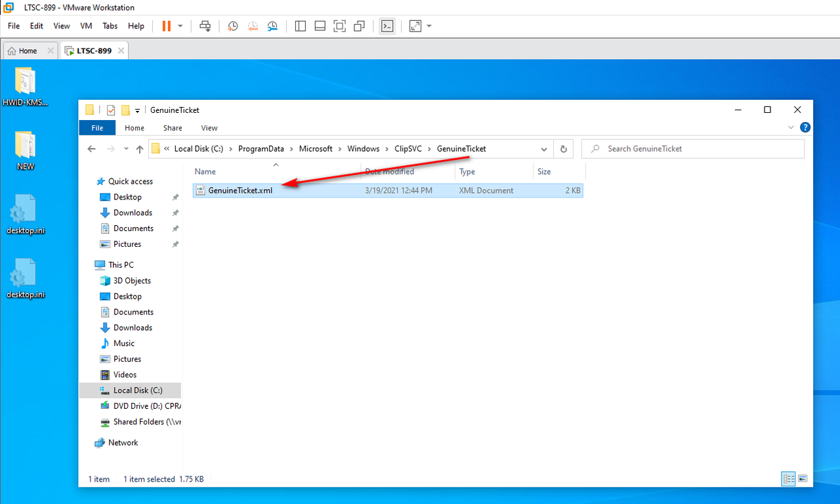Click the stretch guest display icon

point(415,26)
